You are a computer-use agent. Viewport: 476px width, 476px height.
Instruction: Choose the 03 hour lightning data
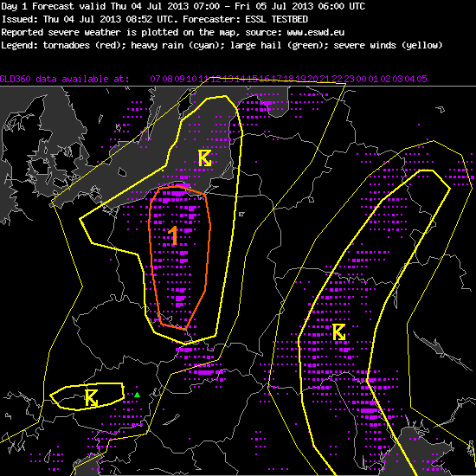pyautogui.click(x=398, y=79)
